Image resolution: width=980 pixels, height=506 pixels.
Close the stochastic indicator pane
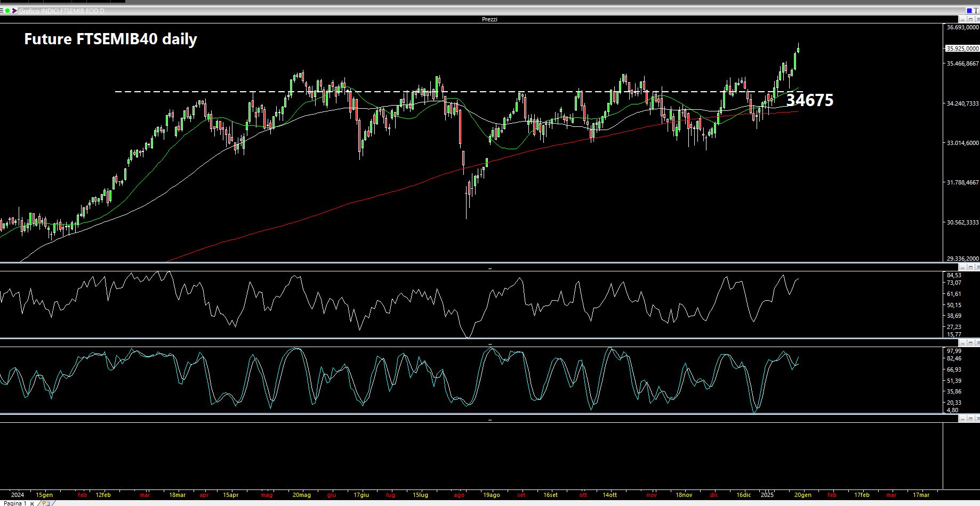click(x=977, y=343)
